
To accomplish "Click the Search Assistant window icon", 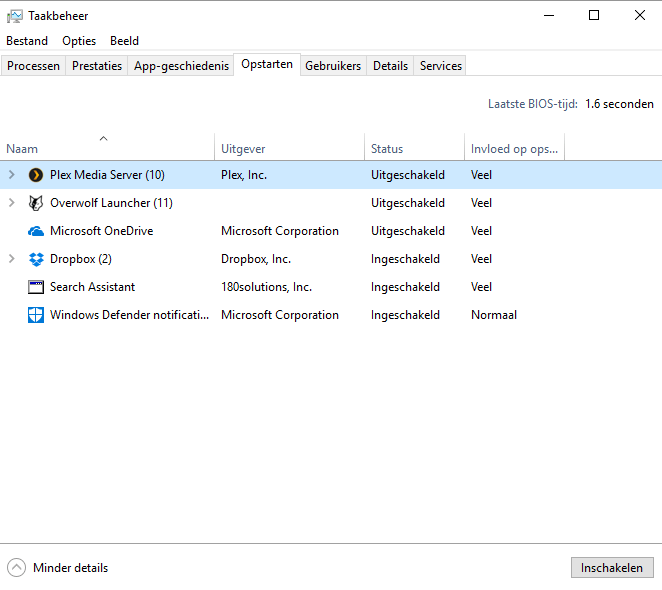I will (36, 287).
